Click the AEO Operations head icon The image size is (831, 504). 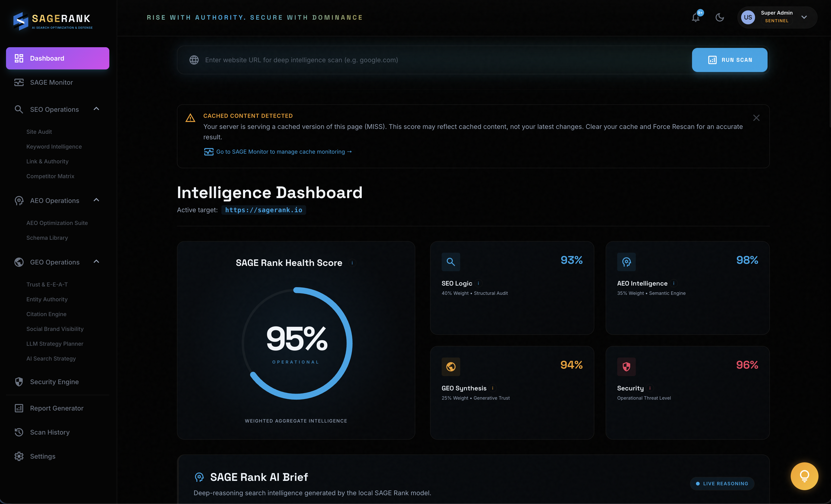coord(19,201)
